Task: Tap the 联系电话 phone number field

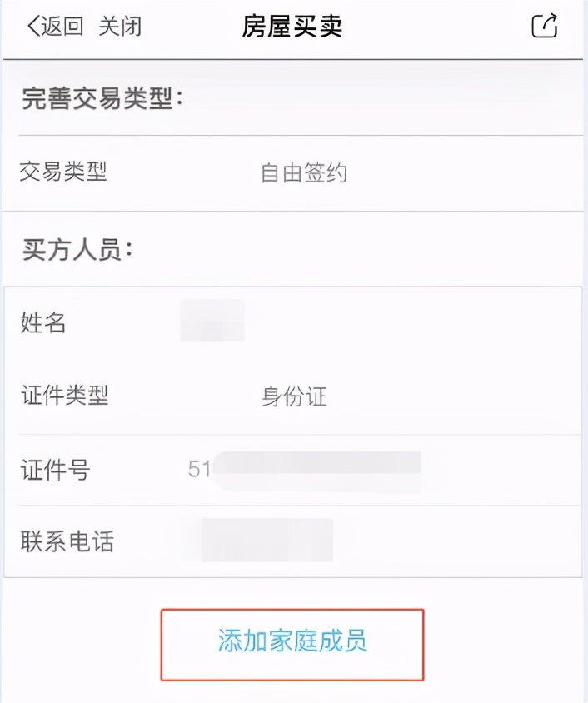Action: 267,541
